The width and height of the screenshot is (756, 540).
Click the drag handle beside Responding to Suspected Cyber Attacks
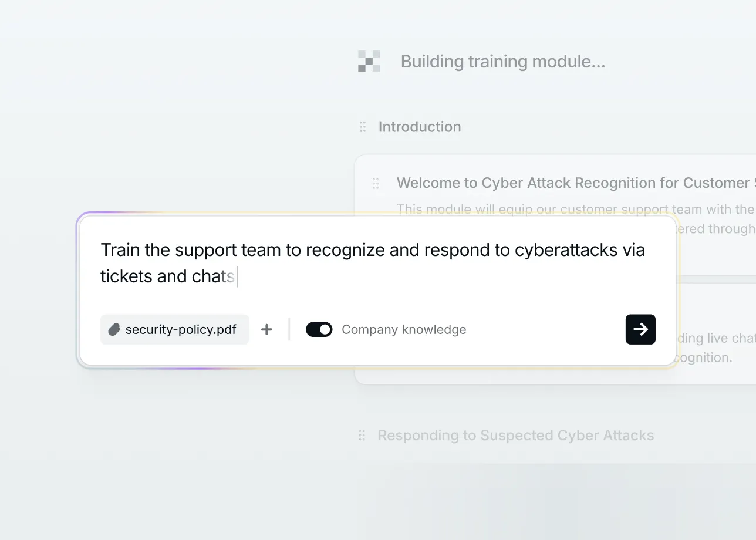coord(362,436)
